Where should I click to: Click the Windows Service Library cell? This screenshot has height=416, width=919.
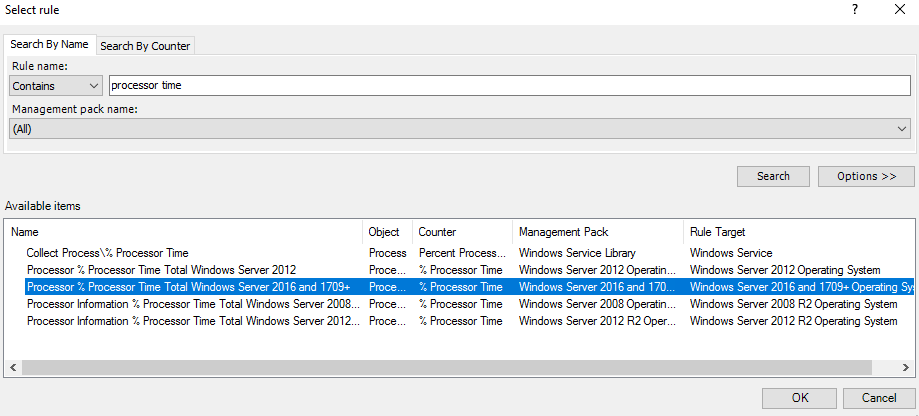[x=577, y=253]
